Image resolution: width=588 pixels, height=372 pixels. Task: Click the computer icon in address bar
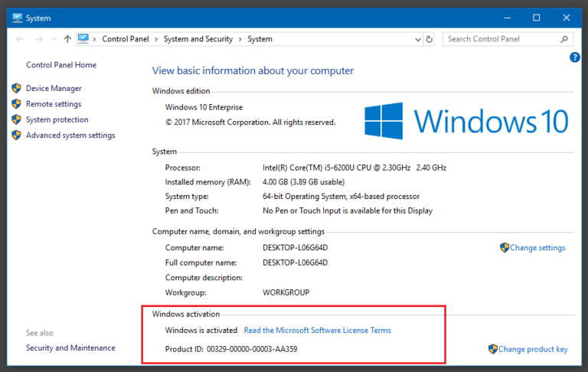[x=83, y=39]
